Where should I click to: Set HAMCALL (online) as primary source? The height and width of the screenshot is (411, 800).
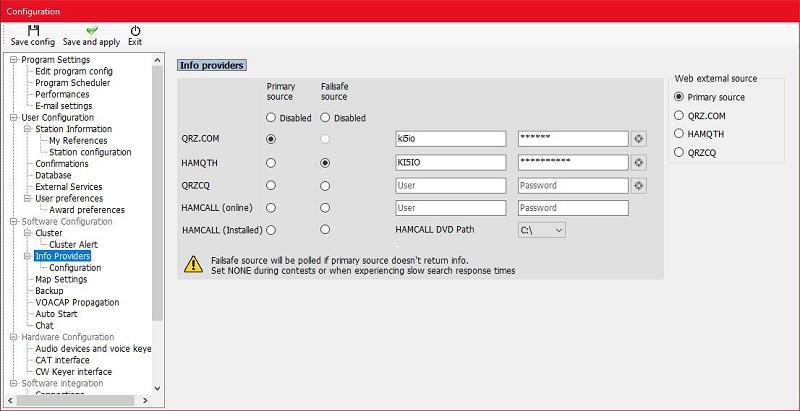tap(271, 208)
